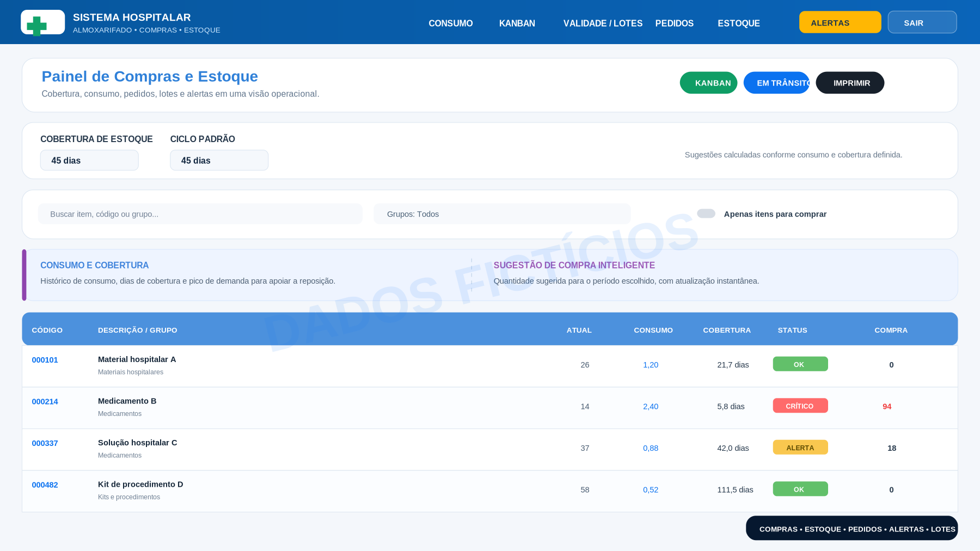This screenshot has height=551, width=980.
Task: Click the COBERTURA column header
Action: 727,330
